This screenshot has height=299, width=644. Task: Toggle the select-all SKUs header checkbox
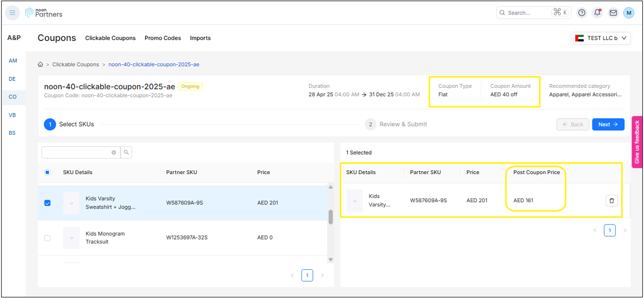tap(47, 172)
